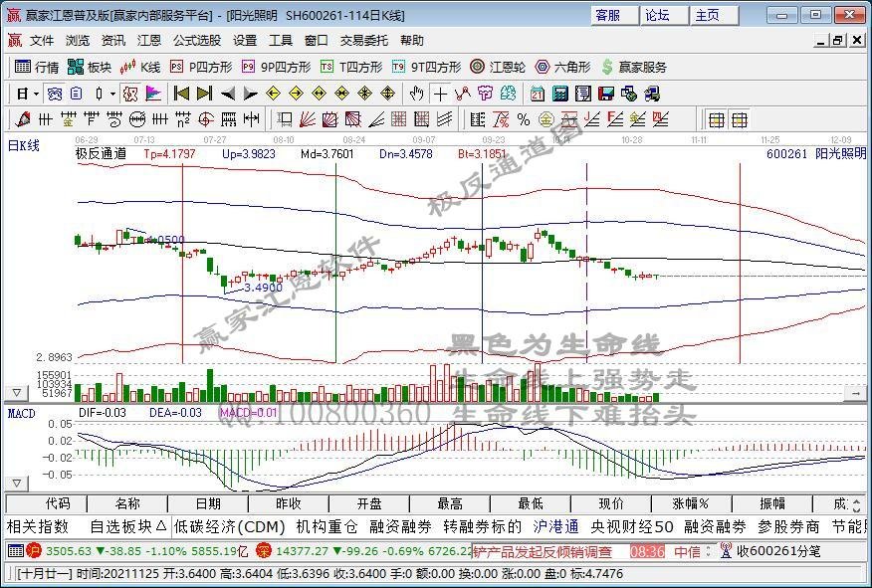Viewport: 872px width, 588px height.
Task: Click the colored flag chart icon
Action: pos(153,94)
